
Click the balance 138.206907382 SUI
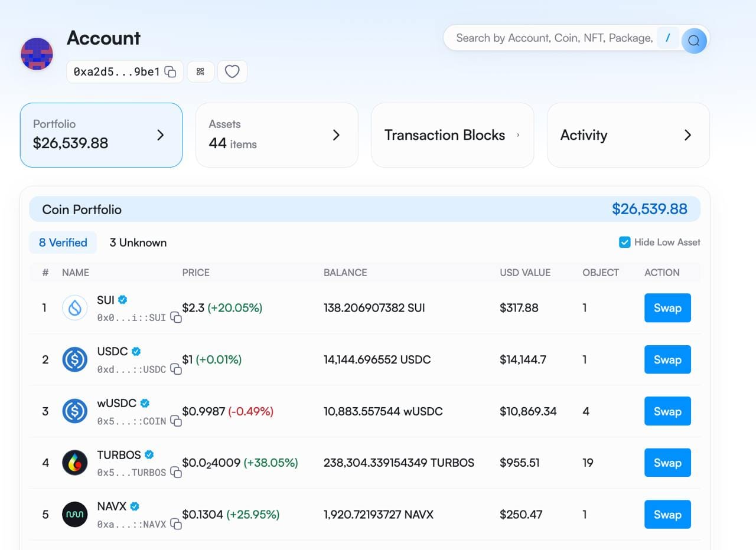[x=374, y=308]
